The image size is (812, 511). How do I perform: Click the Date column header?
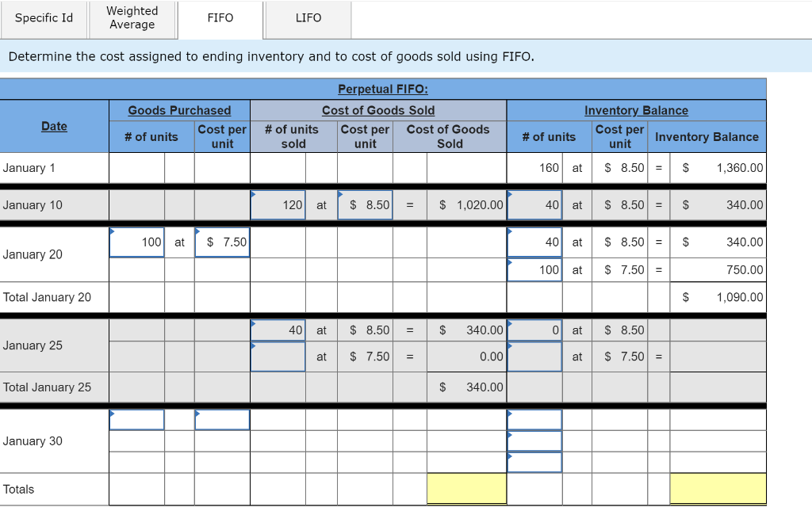tap(55, 126)
